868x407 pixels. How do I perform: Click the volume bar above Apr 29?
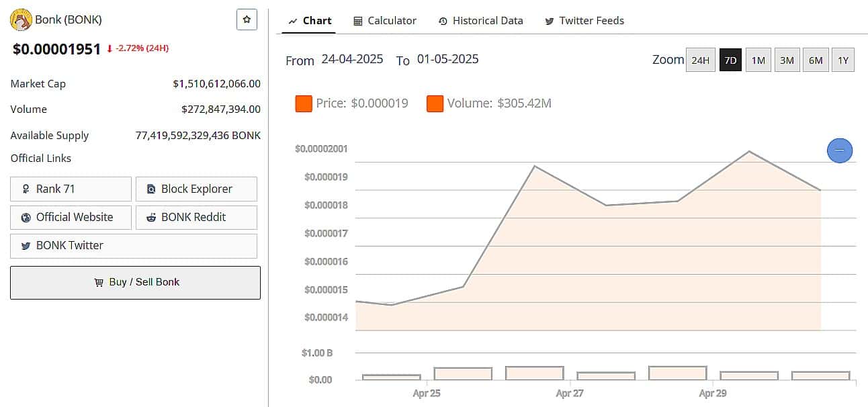click(749, 375)
